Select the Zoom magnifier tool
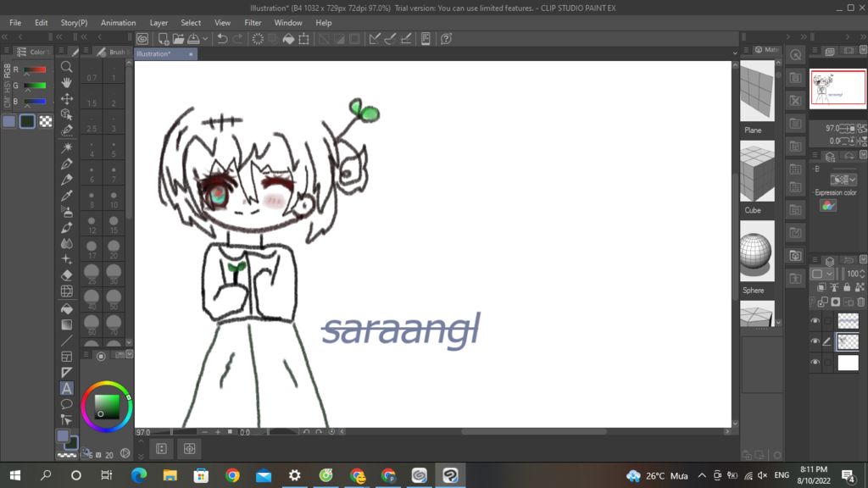868x488 pixels. (x=66, y=67)
